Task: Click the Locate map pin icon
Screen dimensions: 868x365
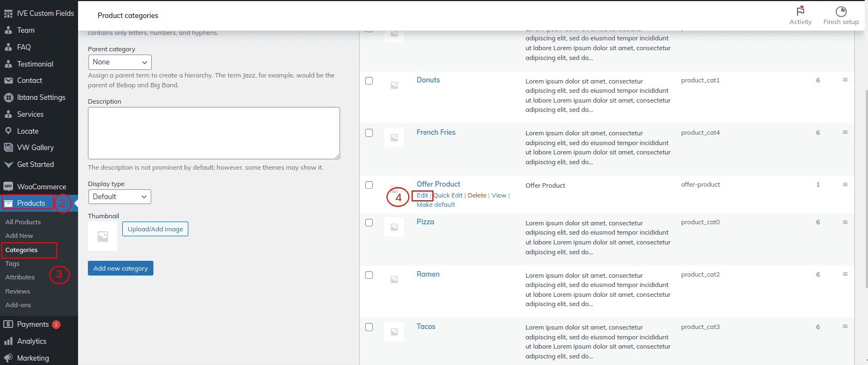Action: tap(8, 131)
